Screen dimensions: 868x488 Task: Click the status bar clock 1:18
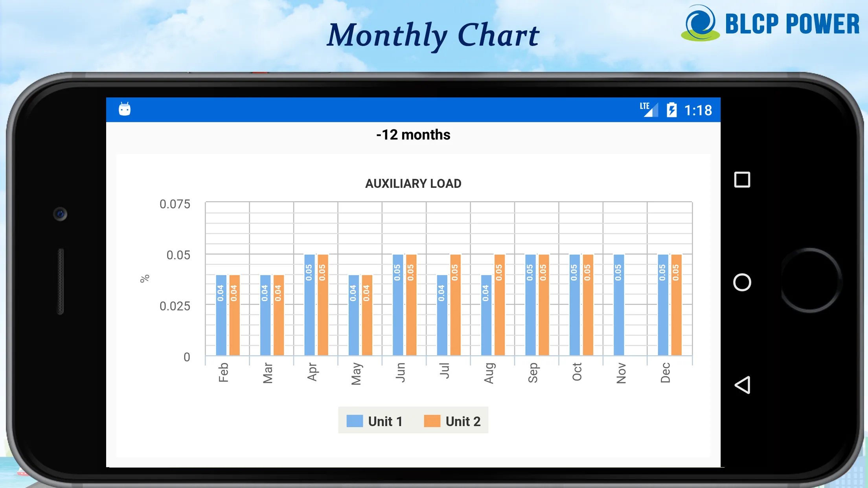(698, 110)
